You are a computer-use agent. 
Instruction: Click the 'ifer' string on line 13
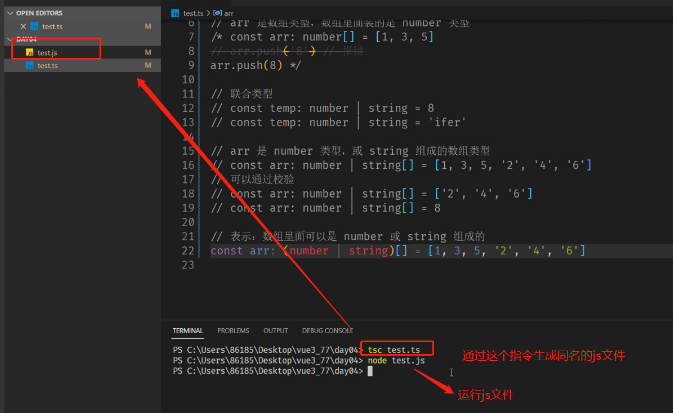click(447, 122)
